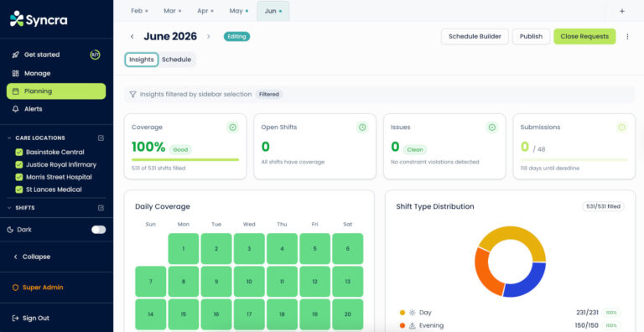Open Alerts in the sidebar

[56, 109]
